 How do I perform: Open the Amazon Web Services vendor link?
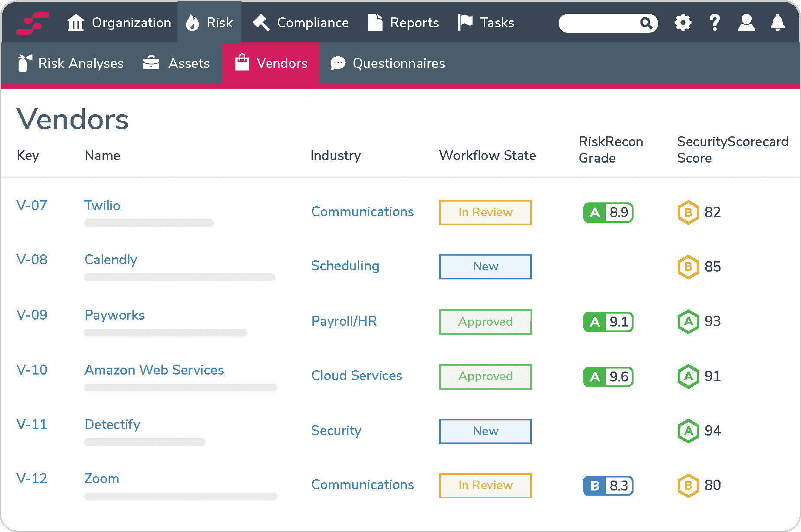(154, 370)
